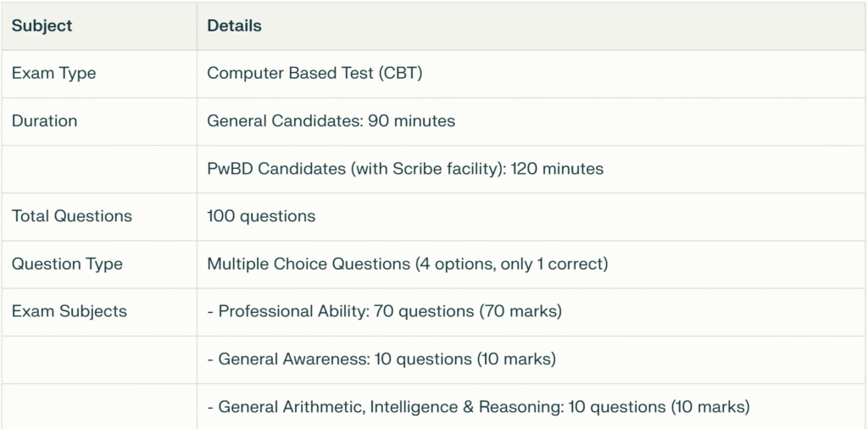This screenshot has width=868, height=429.
Task: Click General Arithmetic, Intelligence & Reasoning line
Action: [x=479, y=407]
